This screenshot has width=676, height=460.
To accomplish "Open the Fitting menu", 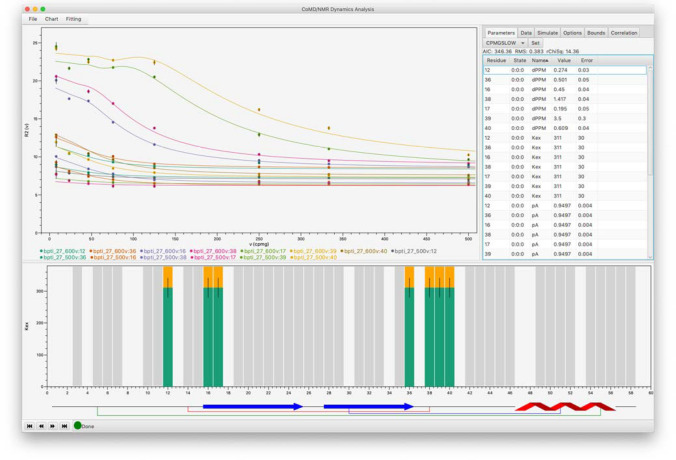I will (74, 19).
